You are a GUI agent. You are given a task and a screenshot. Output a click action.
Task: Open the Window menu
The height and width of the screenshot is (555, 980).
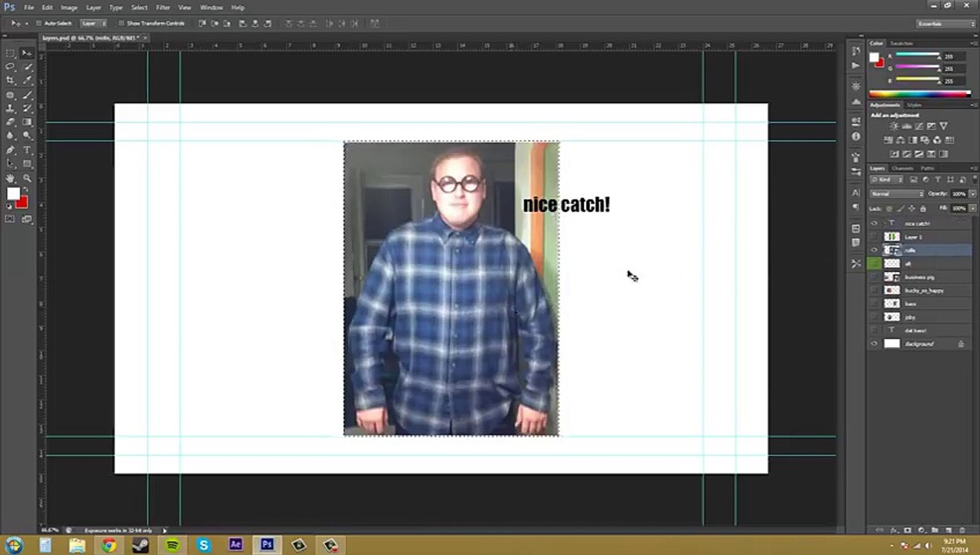point(211,7)
